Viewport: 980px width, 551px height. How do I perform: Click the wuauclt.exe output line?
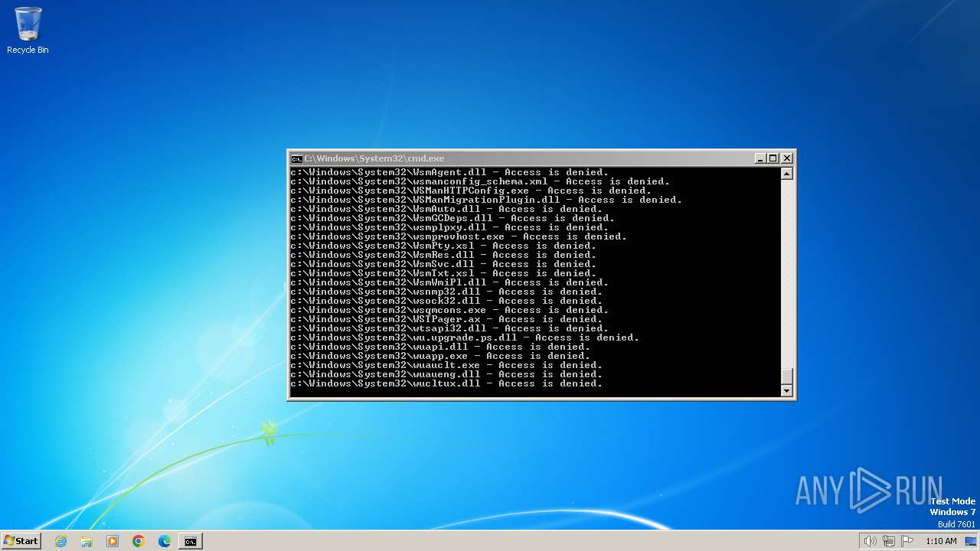pos(446,365)
